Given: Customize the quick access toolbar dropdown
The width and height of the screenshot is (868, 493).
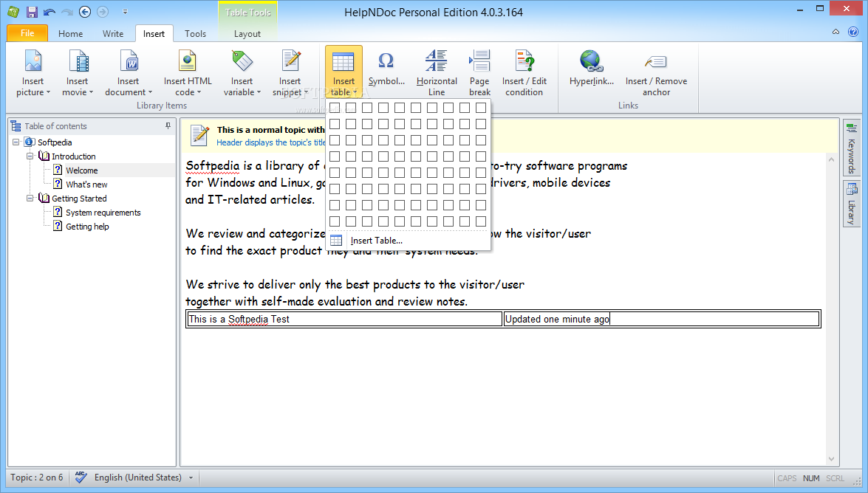Looking at the screenshot, I should point(125,12).
